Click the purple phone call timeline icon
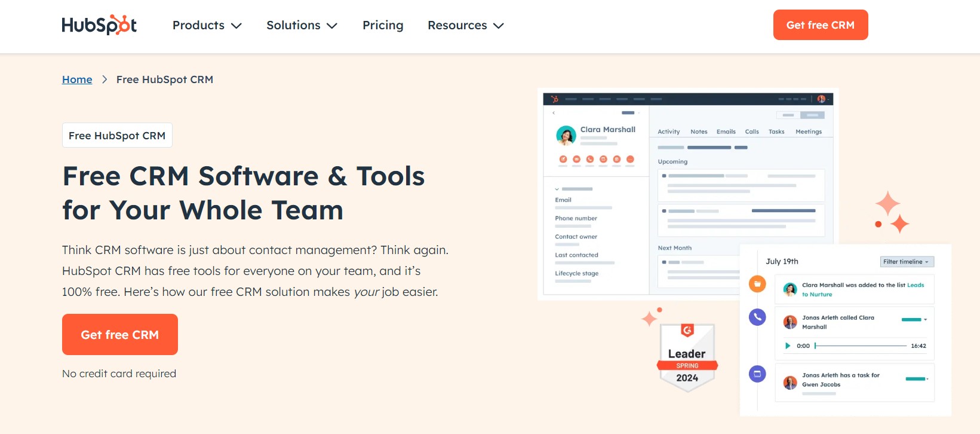The height and width of the screenshot is (434, 980). coord(757,317)
